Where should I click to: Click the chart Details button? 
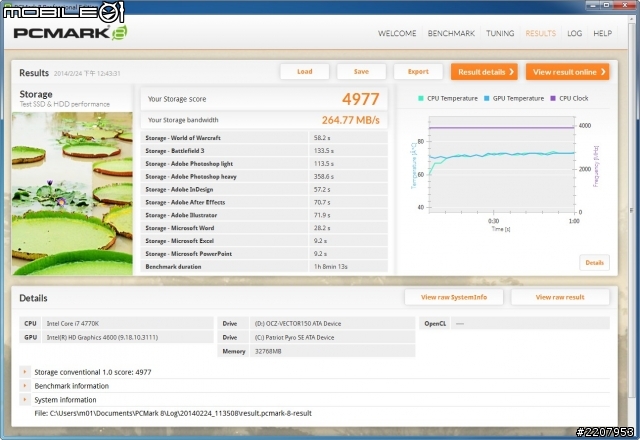point(594,262)
